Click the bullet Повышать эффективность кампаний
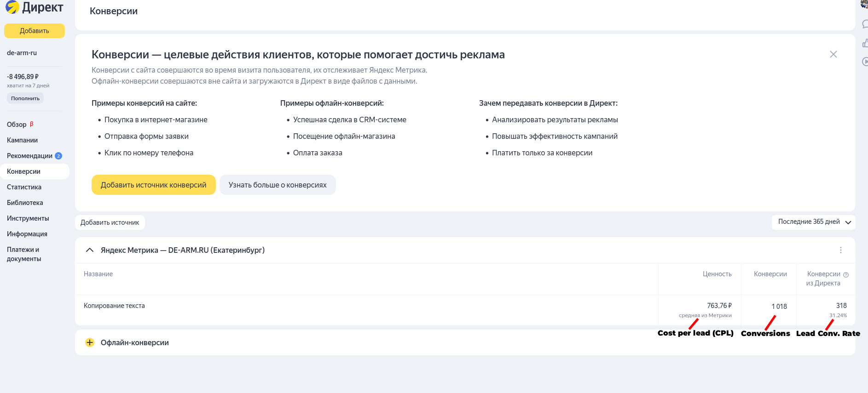Screen dimensions: 868x393 555,137
